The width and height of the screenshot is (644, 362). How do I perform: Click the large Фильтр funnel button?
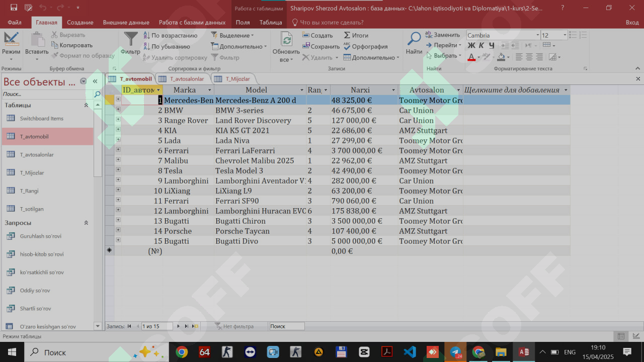coord(131,43)
